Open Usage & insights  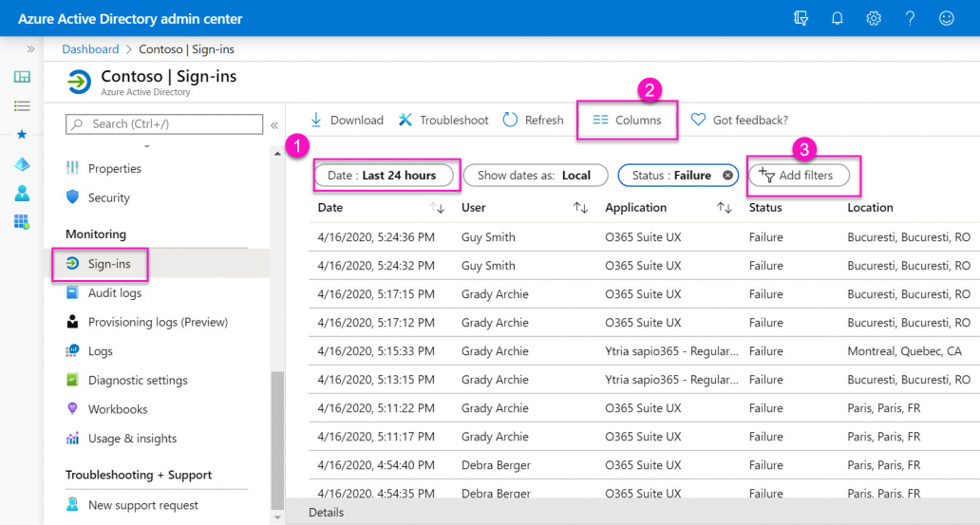132,438
